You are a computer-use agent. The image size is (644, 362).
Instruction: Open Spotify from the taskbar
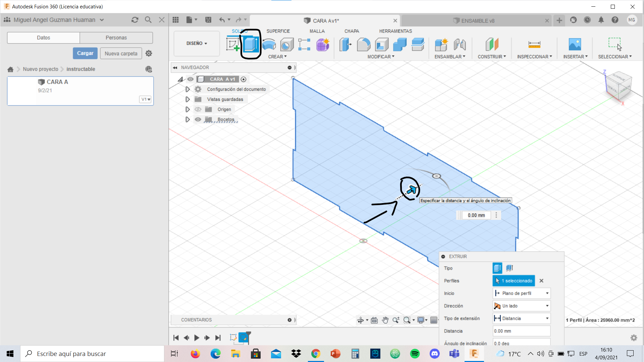click(415, 354)
